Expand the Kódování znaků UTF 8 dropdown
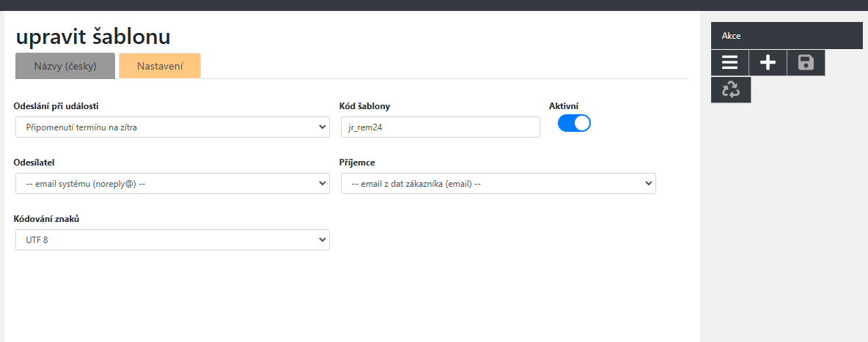This screenshot has width=868, height=342. pos(173,240)
